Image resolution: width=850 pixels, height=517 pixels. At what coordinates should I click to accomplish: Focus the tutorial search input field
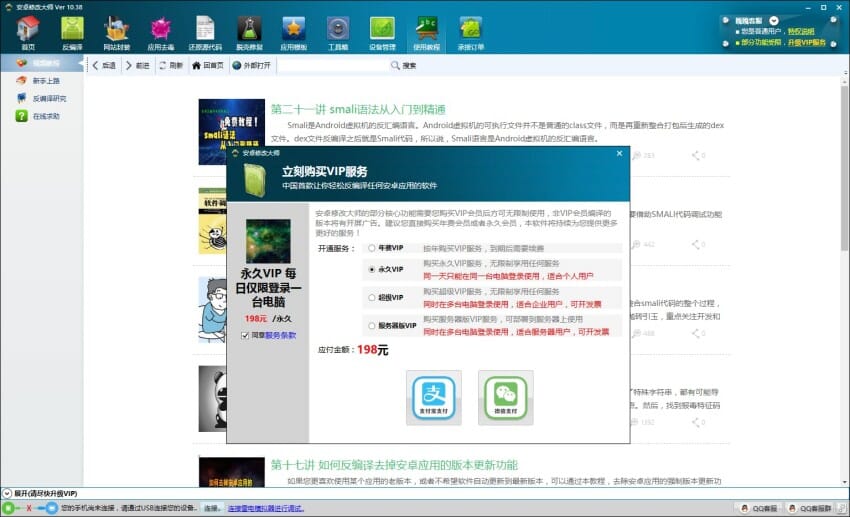pos(333,66)
